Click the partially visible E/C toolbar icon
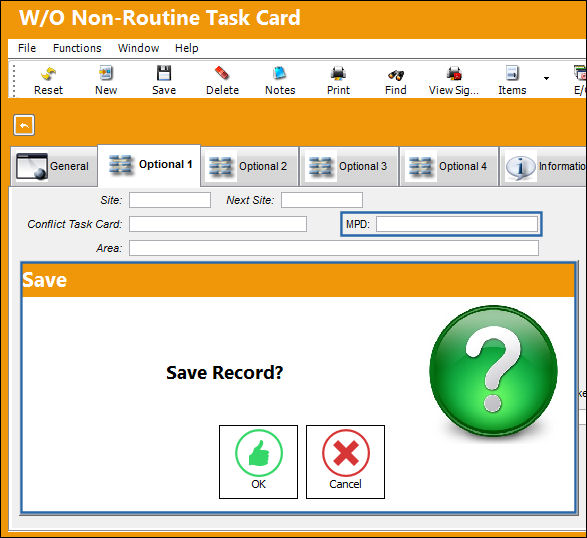Image resolution: width=587 pixels, height=538 pixels. pyautogui.click(x=580, y=81)
